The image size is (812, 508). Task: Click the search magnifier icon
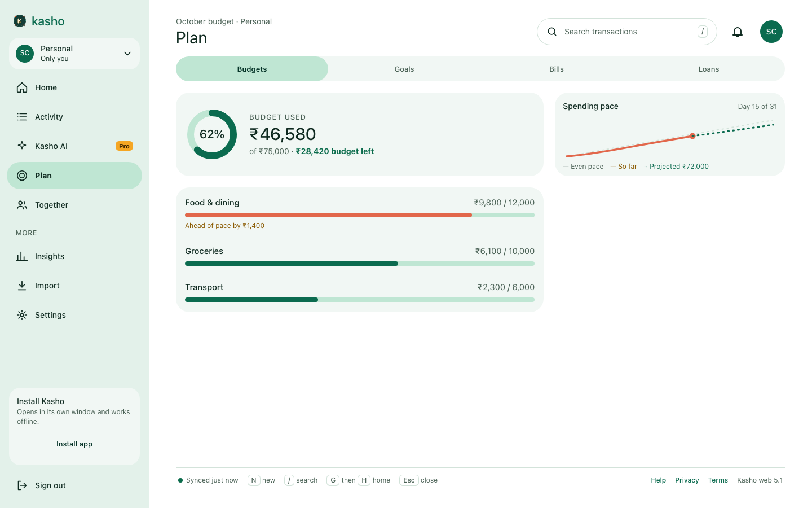pyautogui.click(x=552, y=32)
